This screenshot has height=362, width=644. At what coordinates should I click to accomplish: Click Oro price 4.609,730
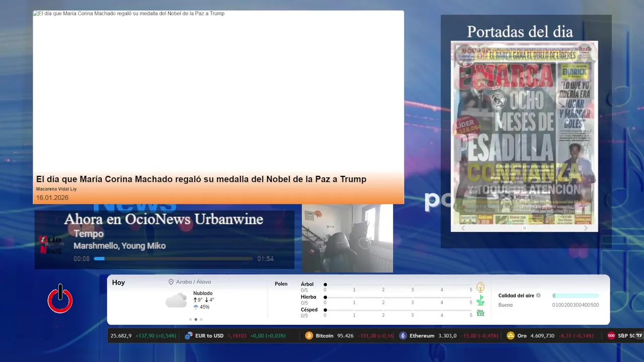(x=542, y=335)
